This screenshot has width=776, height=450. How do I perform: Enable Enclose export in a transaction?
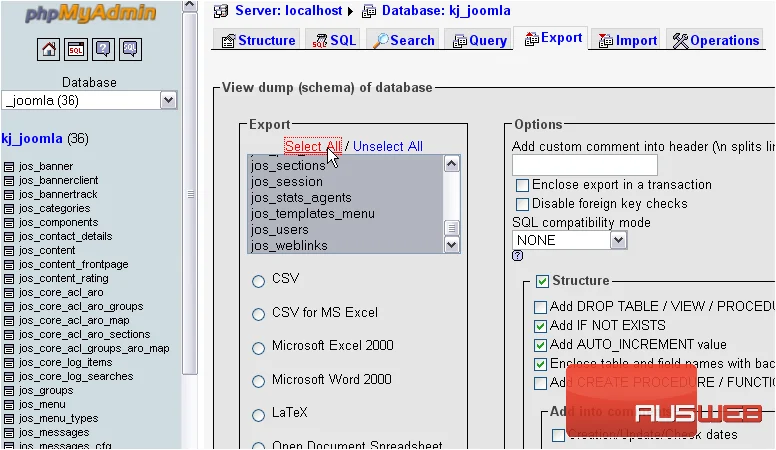[522, 185]
